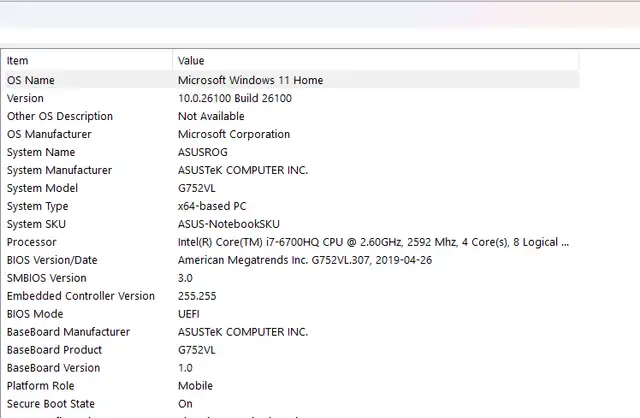Select the BaseBoard Product row label
The image size is (640, 418).
[55, 350]
